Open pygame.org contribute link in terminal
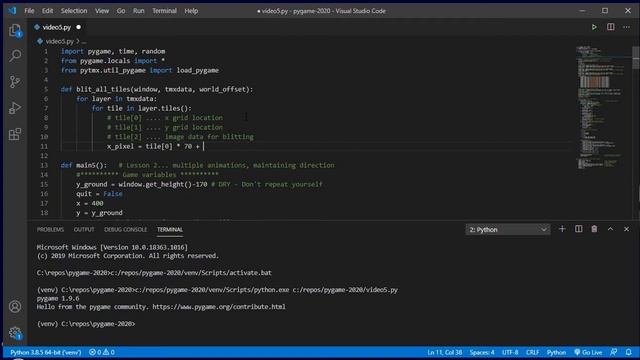Screen dimensions: 640x360 219,307
